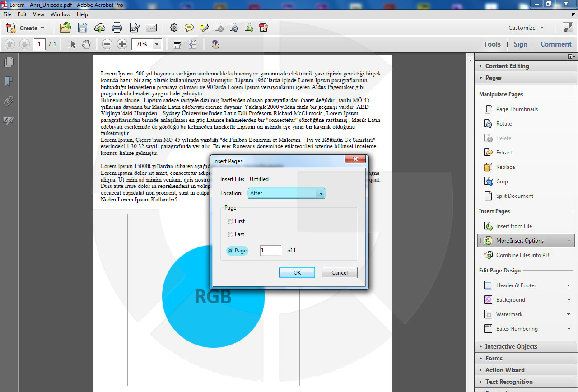Expand the Text Recognition section
The width and height of the screenshot is (578, 392).
coord(526,382)
